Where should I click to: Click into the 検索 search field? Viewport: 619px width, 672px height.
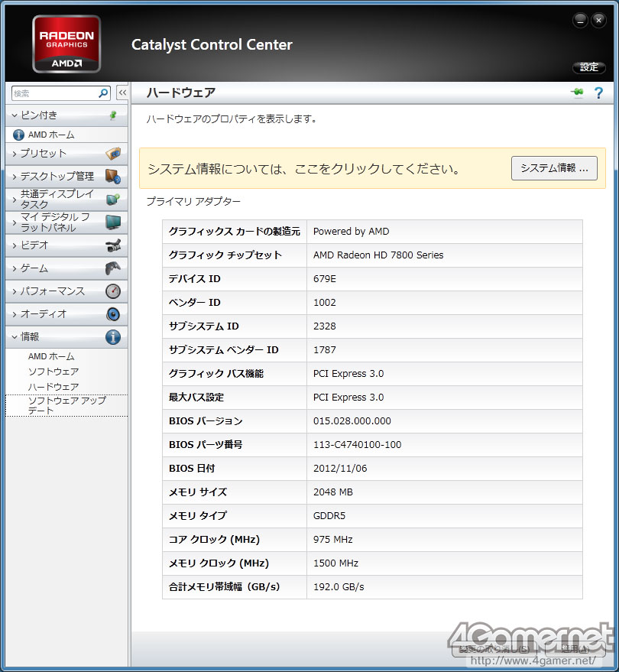pyautogui.click(x=55, y=93)
